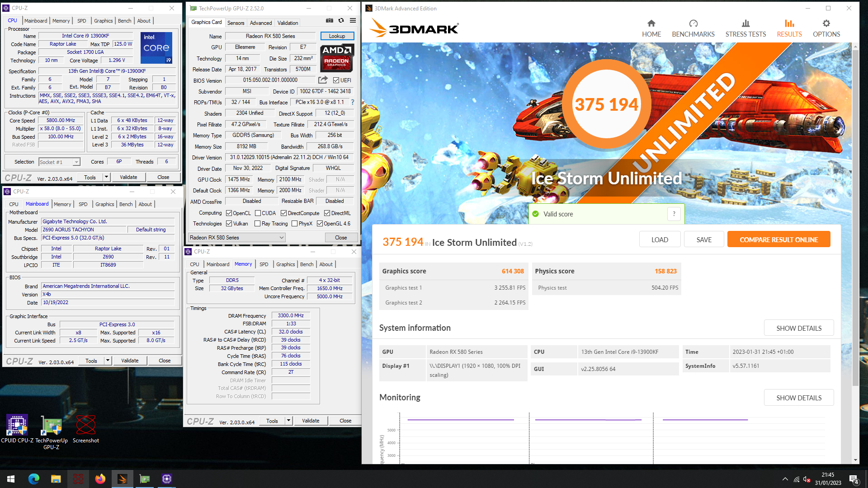Open the 3DMark Home page
The height and width of the screenshot is (488, 868).
[x=651, y=28]
